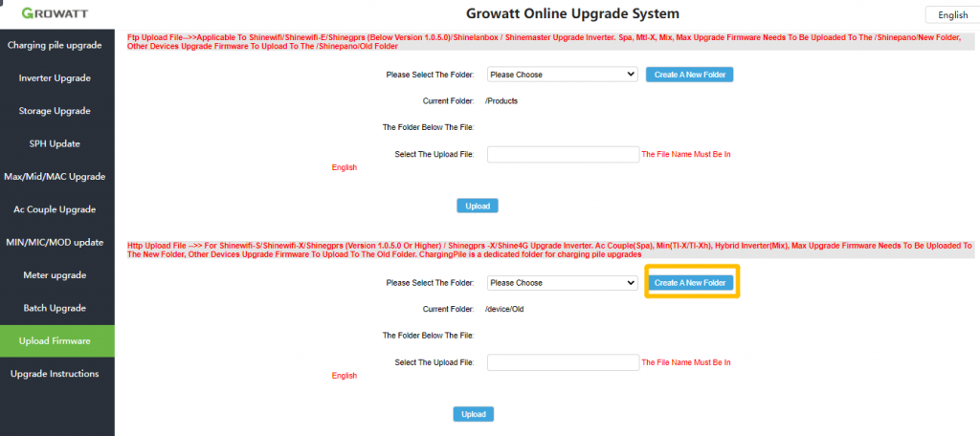Click the /device/Old current folder text

click(x=504, y=309)
